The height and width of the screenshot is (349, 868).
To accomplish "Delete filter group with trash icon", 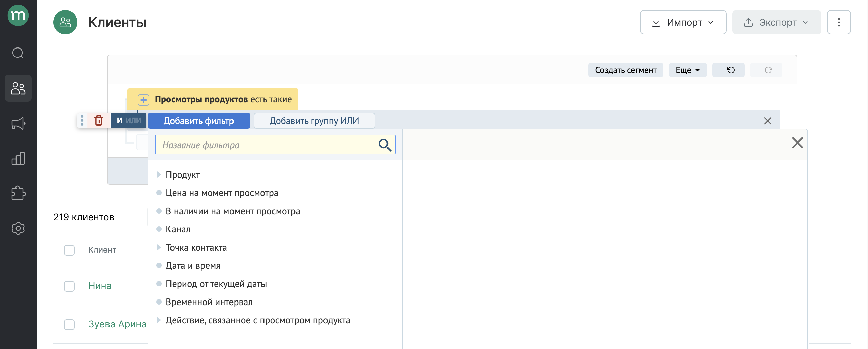I will tap(99, 120).
